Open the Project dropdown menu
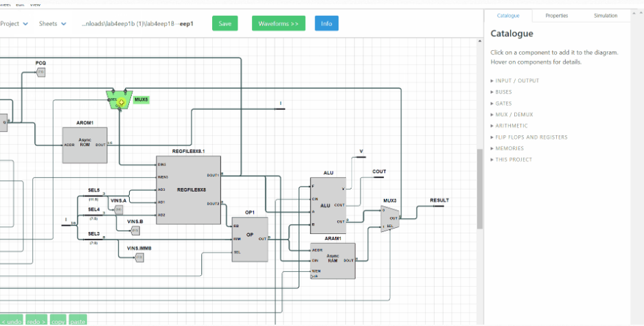Viewport: 644px width, 326px height. pyautogui.click(x=14, y=24)
